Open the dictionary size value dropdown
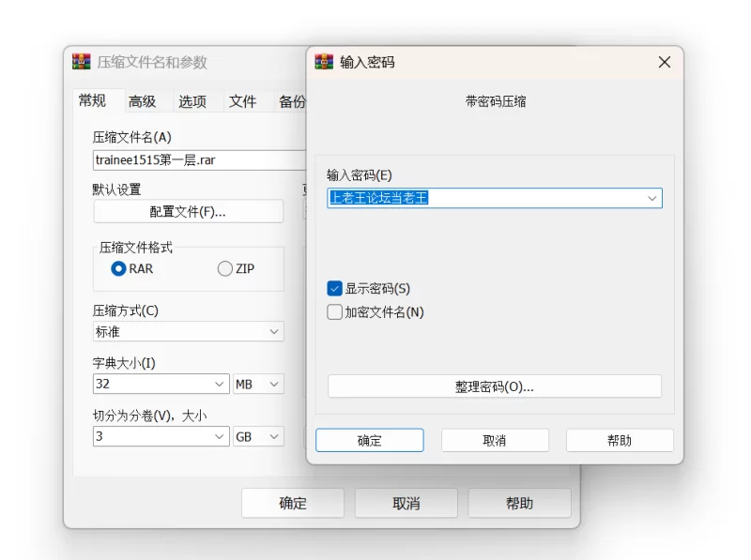Screen dimensions: 751x560 coord(220,385)
